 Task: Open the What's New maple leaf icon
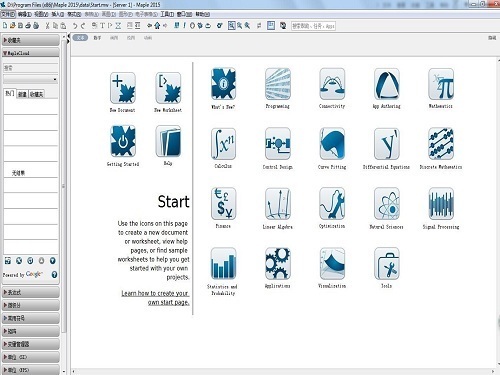point(223,84)
